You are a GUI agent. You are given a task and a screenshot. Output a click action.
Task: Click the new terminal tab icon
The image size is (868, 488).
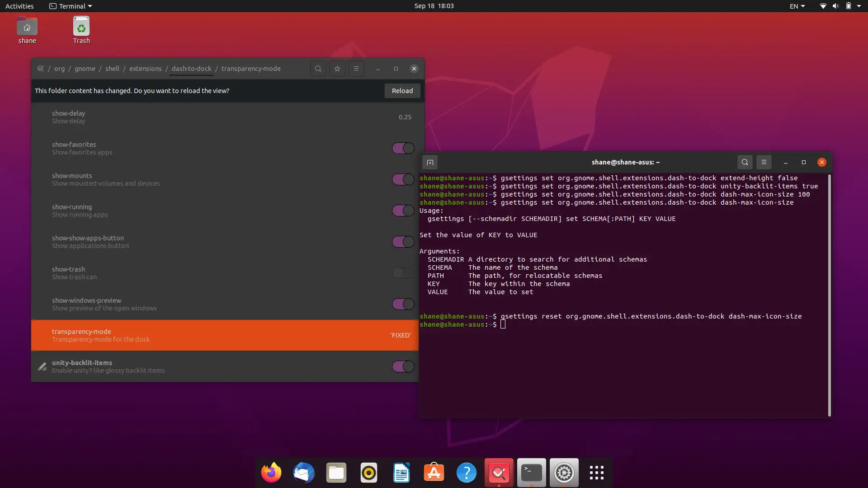pyautogui.click(x=430, y=162)
